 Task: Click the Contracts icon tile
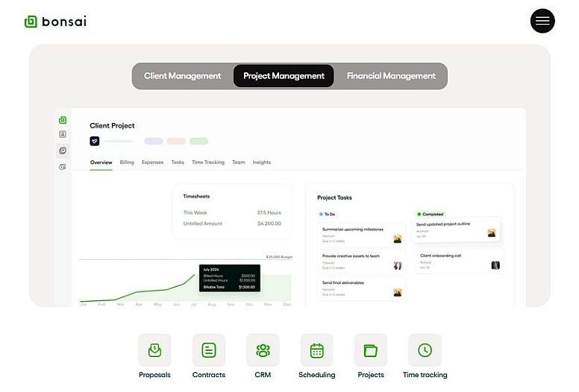pos(209,350)
